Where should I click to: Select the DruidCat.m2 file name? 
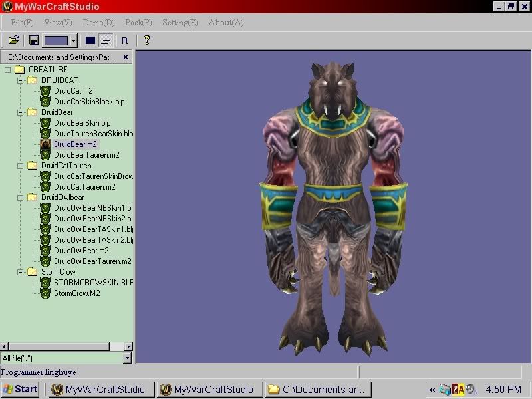pyautogui.click(x=73, y=91)
